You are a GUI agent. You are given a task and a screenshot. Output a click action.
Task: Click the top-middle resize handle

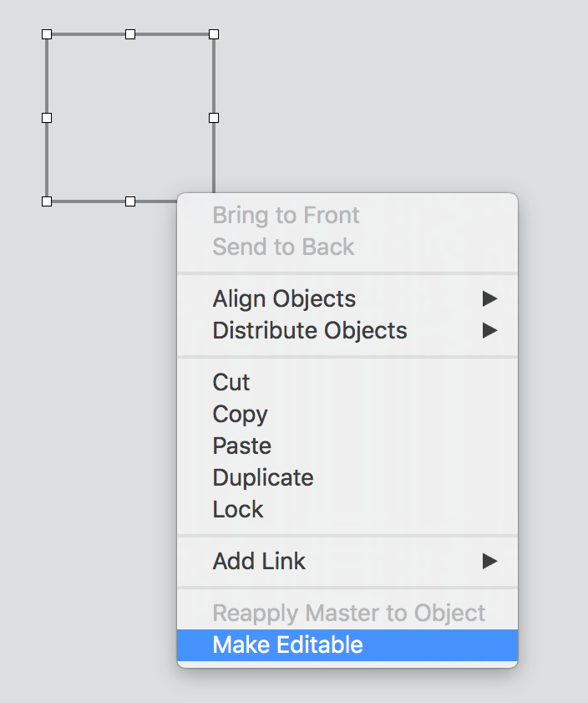point(130,34)
